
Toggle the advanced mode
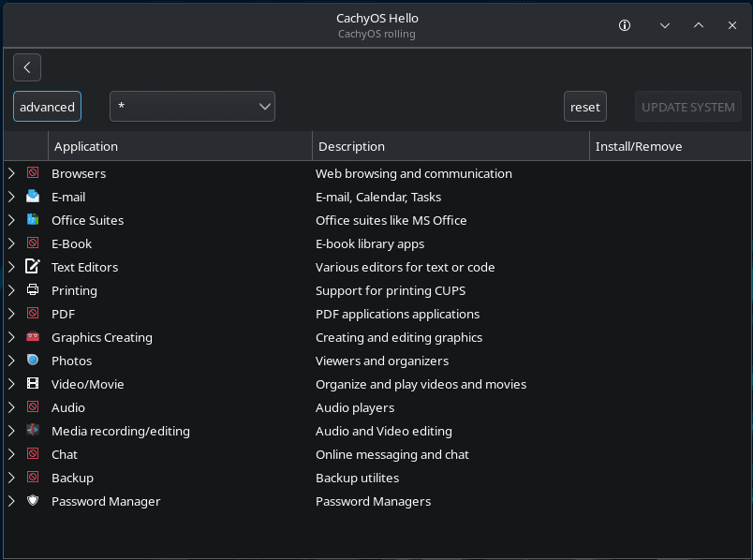click(x=47, y=106)
